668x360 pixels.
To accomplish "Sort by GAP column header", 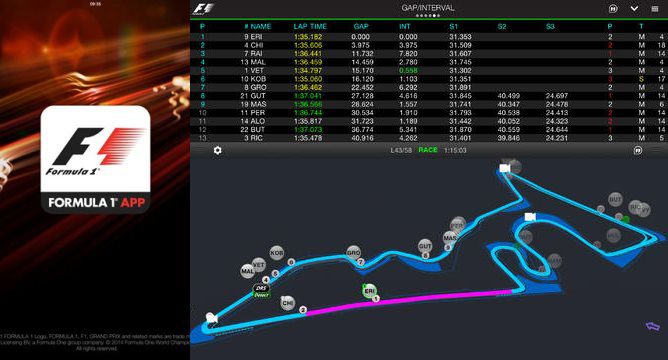I will tap(360, 26).
